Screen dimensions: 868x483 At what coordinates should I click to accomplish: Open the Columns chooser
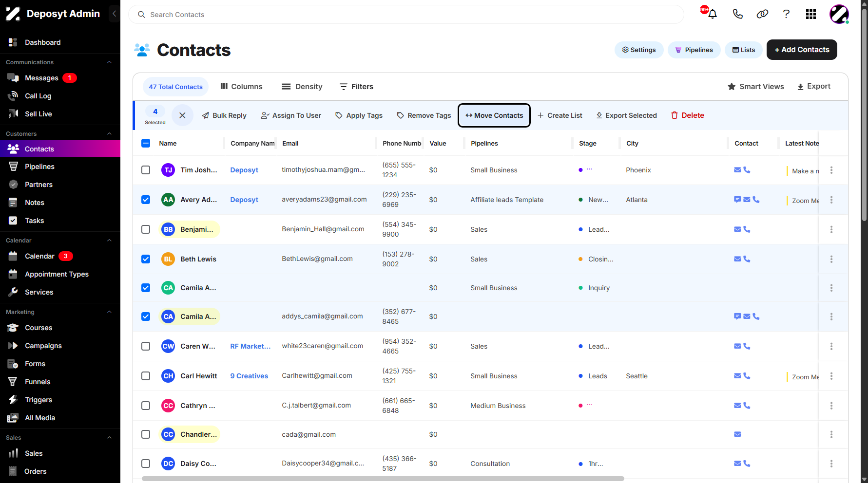point(241,87)
